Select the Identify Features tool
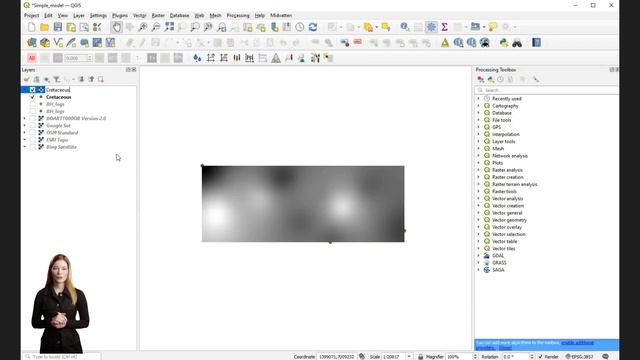Image resolution: width=640 pixels, height=360 pixels. (x=404, y=27)
